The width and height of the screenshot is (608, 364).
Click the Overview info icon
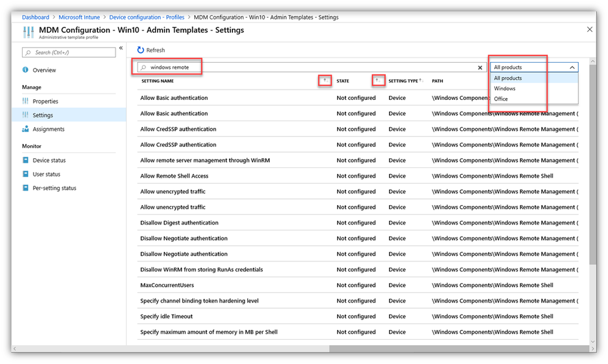(x=25, y=70)
